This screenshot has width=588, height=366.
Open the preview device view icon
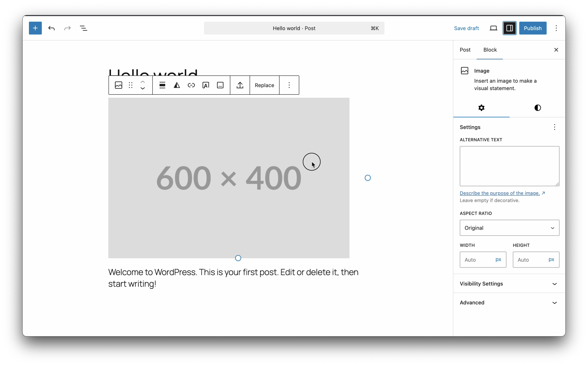click(x=493, y=28)
